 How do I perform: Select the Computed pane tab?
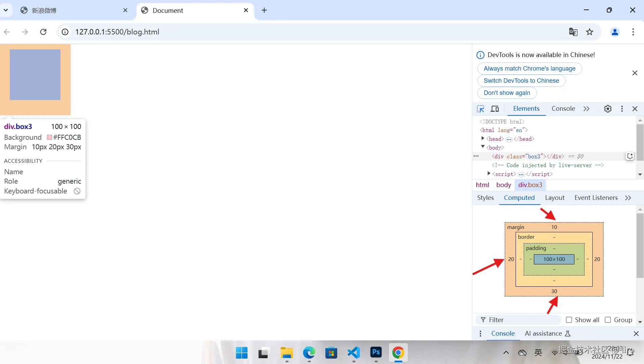click(x=519, y=198)
